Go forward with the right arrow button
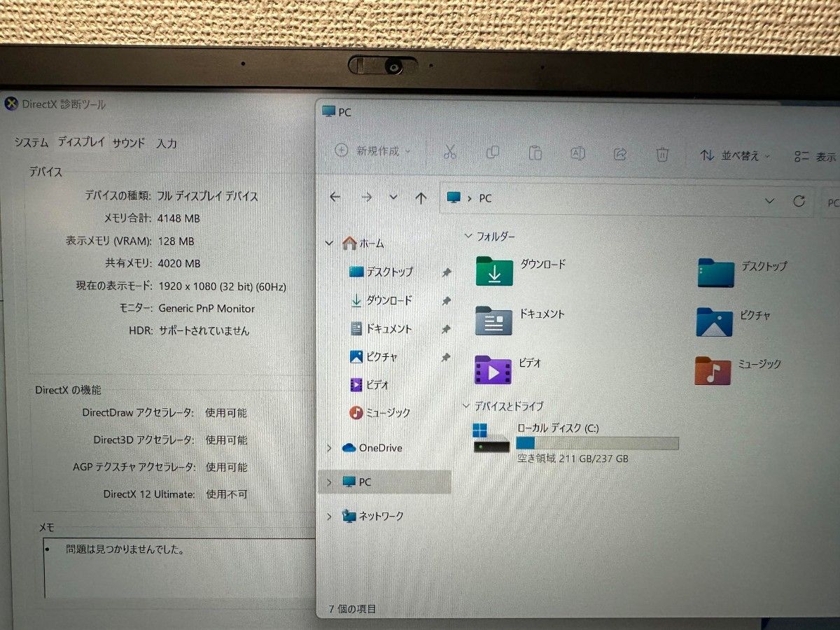 coord(366,197)
